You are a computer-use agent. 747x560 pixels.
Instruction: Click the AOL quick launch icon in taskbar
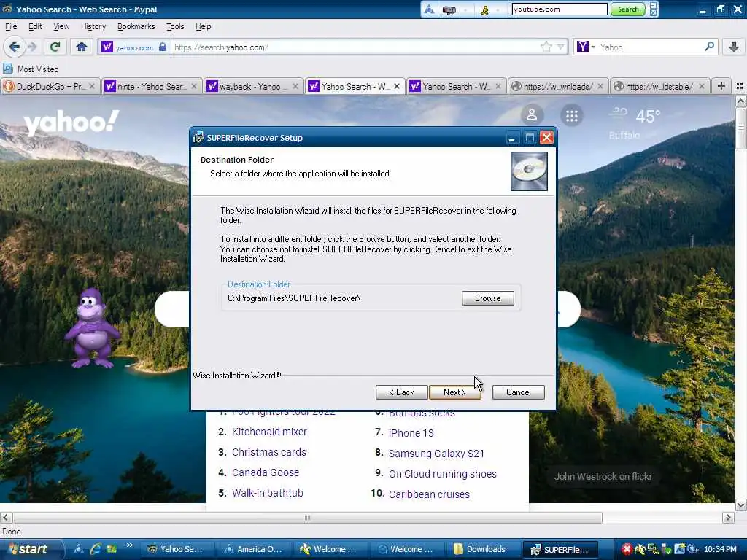click(79, 549)
